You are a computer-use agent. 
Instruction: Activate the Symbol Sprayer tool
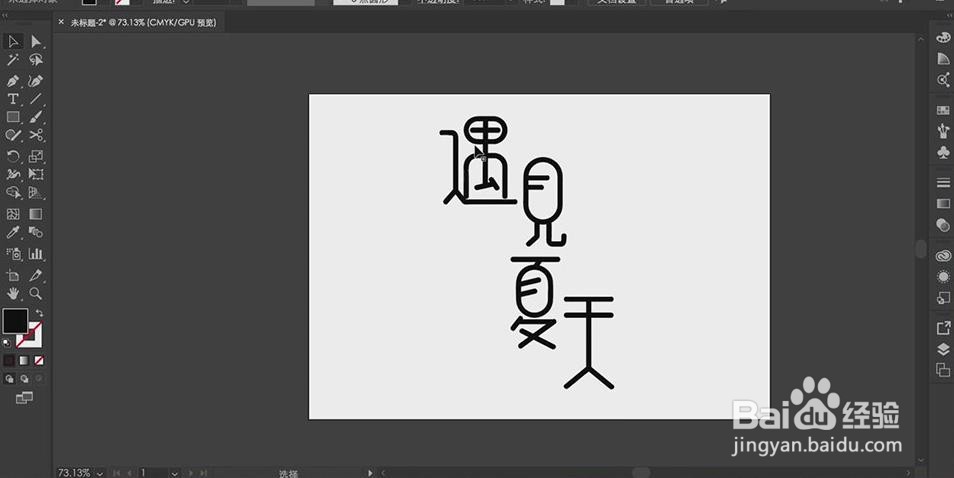[13, 254]
